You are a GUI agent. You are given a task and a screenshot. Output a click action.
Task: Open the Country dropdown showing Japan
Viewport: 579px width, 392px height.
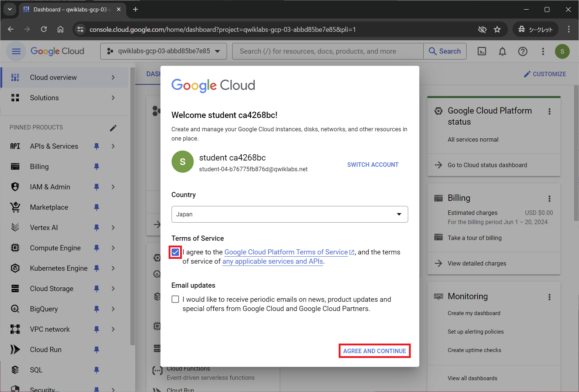[x=289, y=214]
